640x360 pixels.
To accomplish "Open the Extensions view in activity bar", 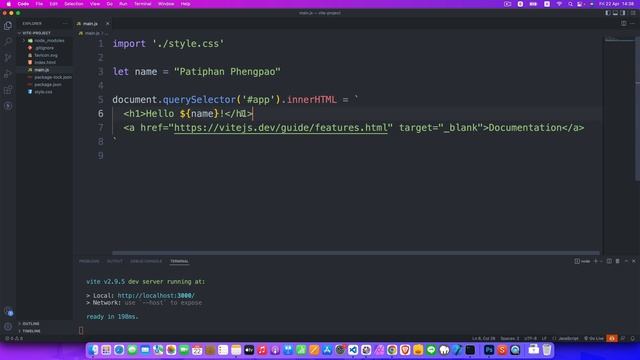I will click(x=8, y=90).
